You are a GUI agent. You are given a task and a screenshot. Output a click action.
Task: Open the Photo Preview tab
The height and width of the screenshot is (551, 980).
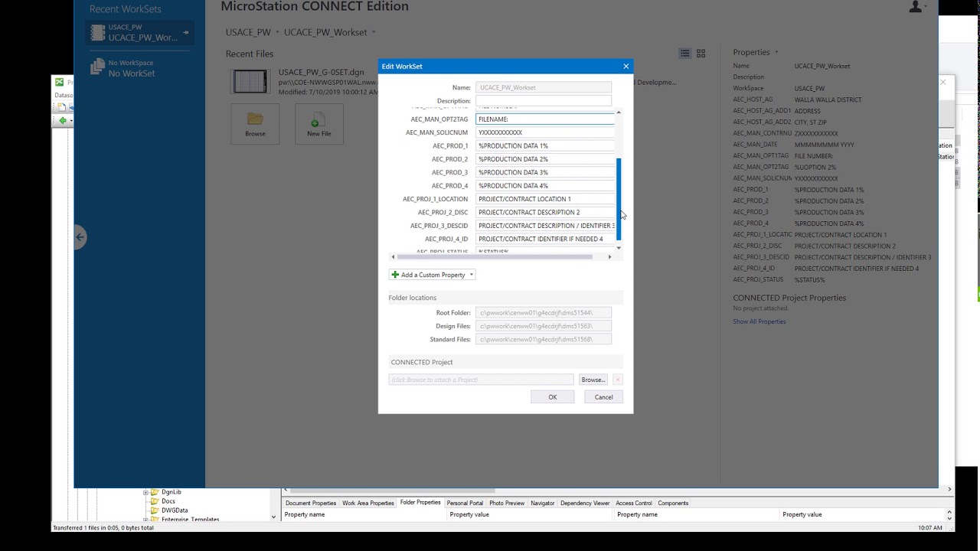(x=507, y=503)
